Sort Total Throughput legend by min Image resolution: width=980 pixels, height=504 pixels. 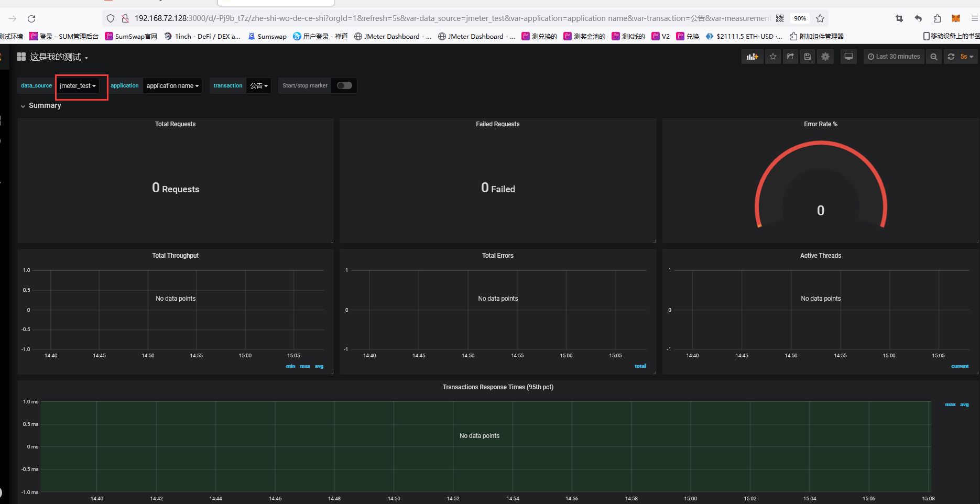[x=291, y=366]
